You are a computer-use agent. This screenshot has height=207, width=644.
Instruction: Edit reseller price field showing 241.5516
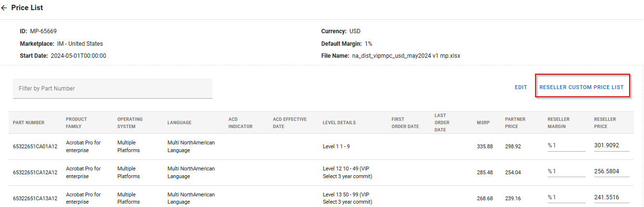coord(611,197)
